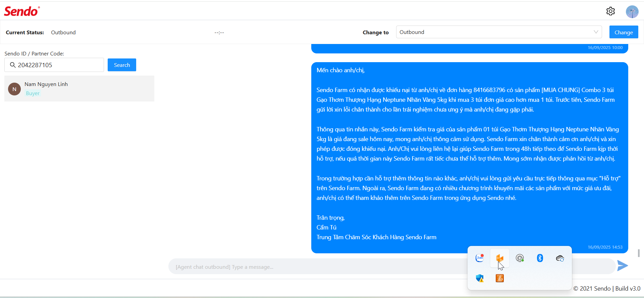
Task: Click the 'Sendo ID / Partner Code:' label
Action: (34, 53)
